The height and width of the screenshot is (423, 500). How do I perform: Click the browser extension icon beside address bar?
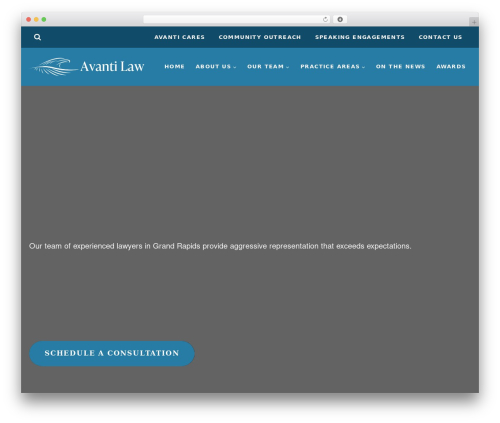click(340, 19)
